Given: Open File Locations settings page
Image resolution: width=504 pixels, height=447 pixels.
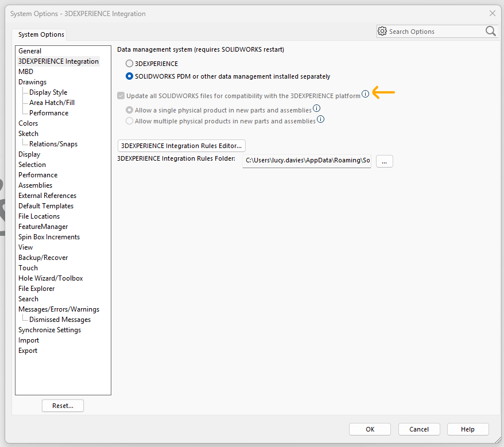Looking at the screenshot, I should point(38,216).
